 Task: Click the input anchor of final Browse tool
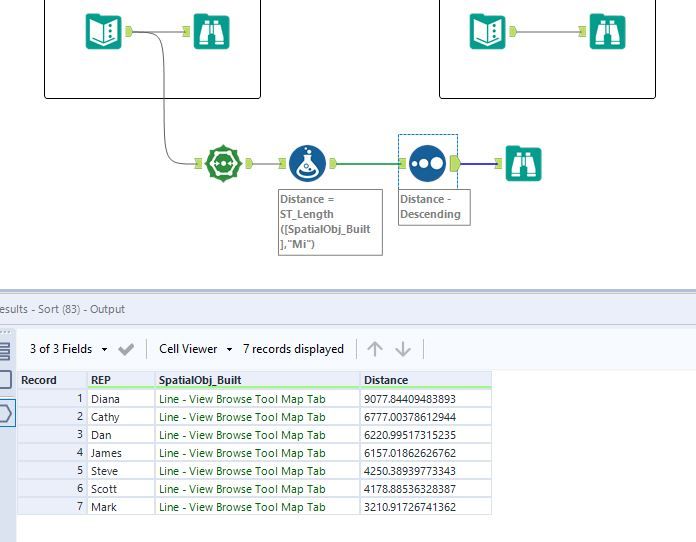tap(498, 163)
